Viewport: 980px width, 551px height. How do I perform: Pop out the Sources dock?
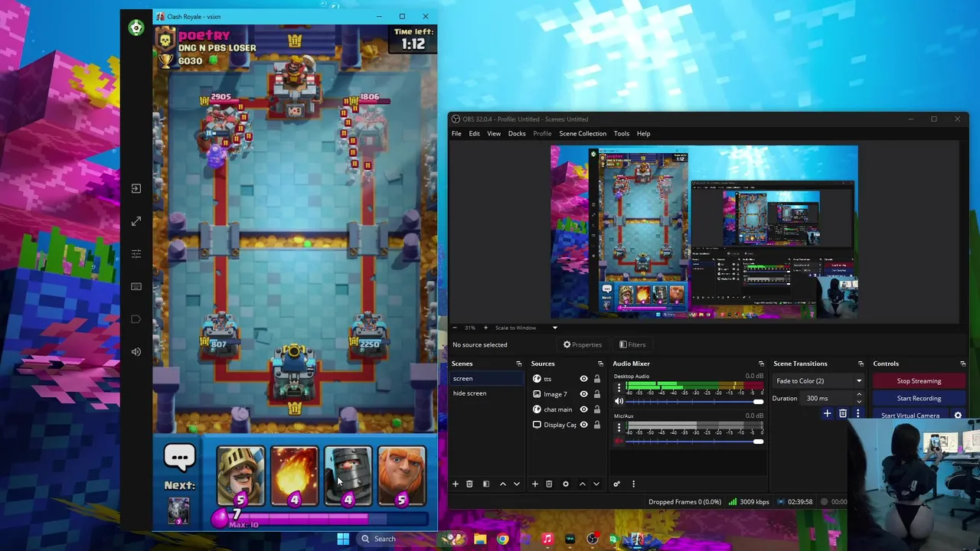tap(600, 364)
